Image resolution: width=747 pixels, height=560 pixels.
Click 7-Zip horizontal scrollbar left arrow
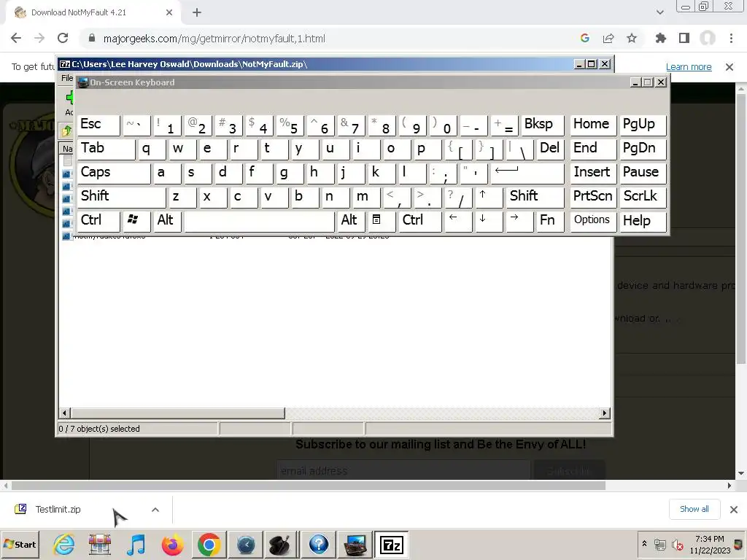(x=65, y=413)
